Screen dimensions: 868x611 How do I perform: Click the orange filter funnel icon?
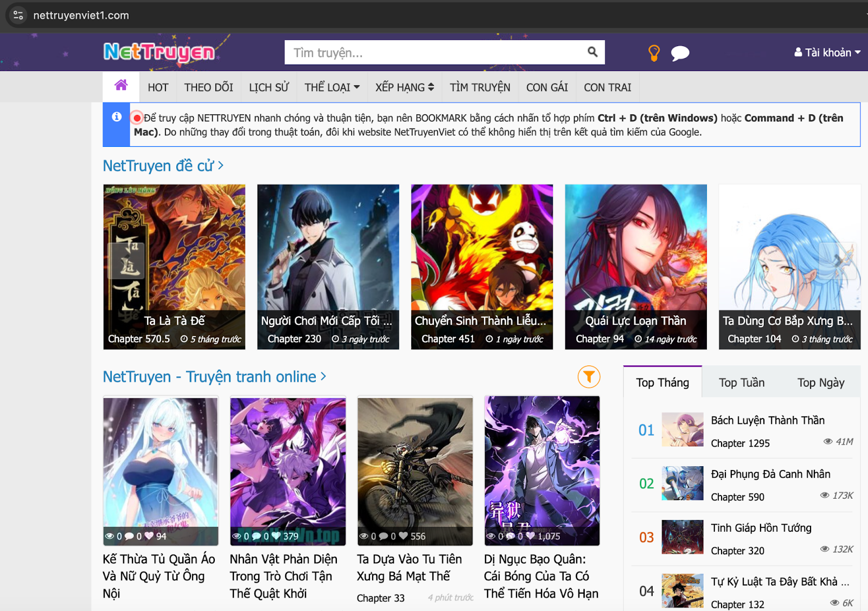589,376
